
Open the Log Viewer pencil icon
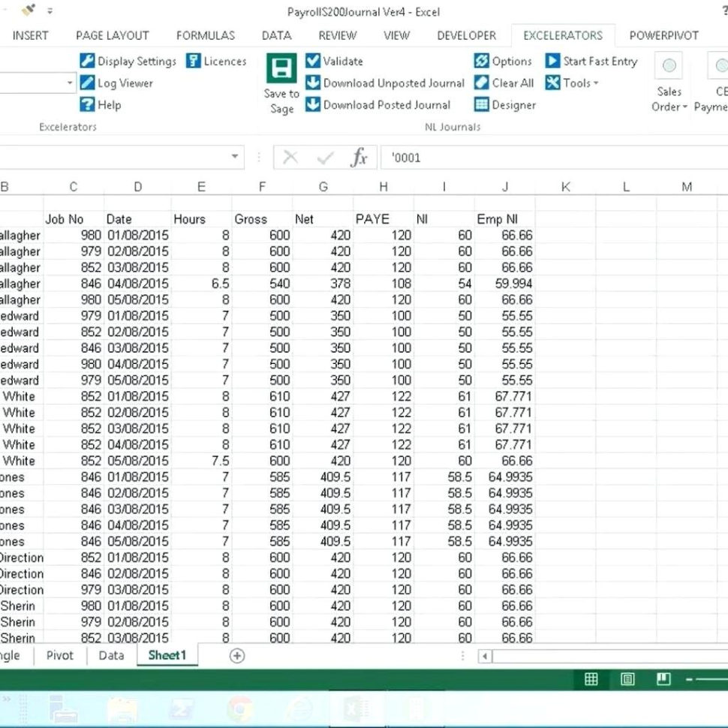(x=87, y=83)
